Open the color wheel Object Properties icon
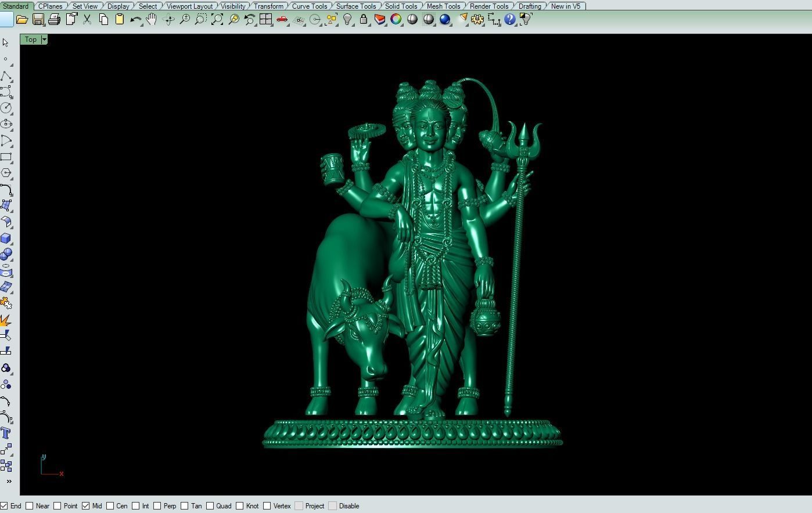The image size is (812, 513). (396, 19)
